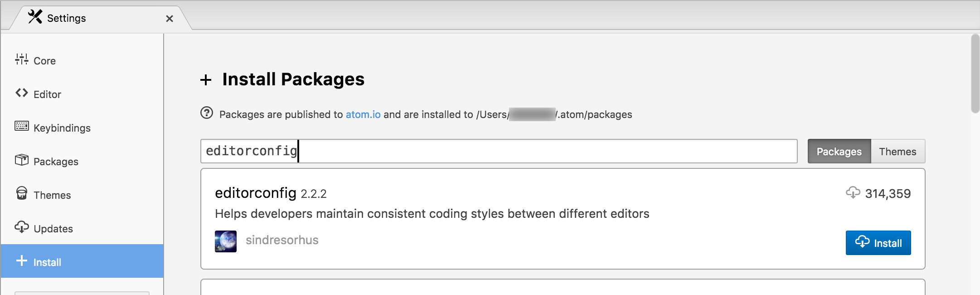Click the Settings tools icon on the tab
Image resolution: width=980 pixels, height=295 pixels.
35,17
